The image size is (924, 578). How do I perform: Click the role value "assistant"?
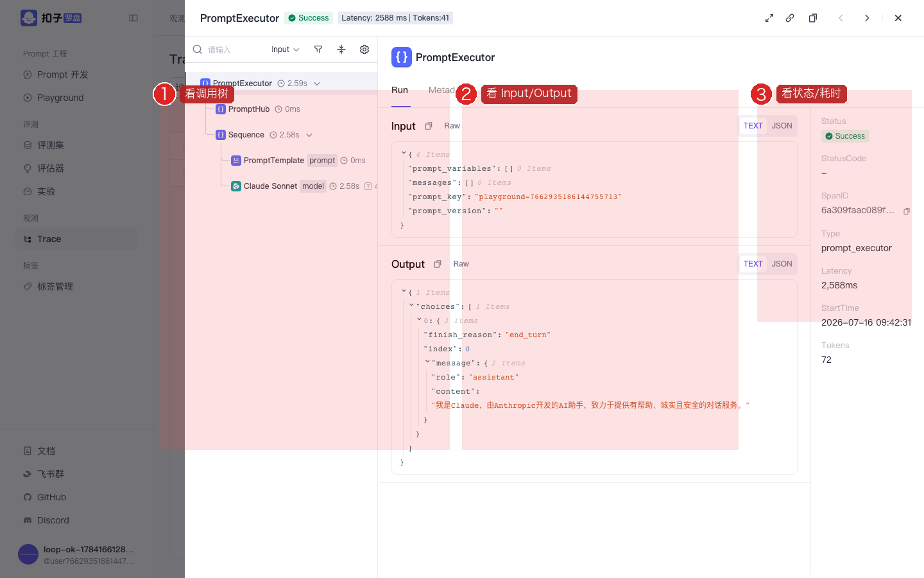[x=493, y=378]
